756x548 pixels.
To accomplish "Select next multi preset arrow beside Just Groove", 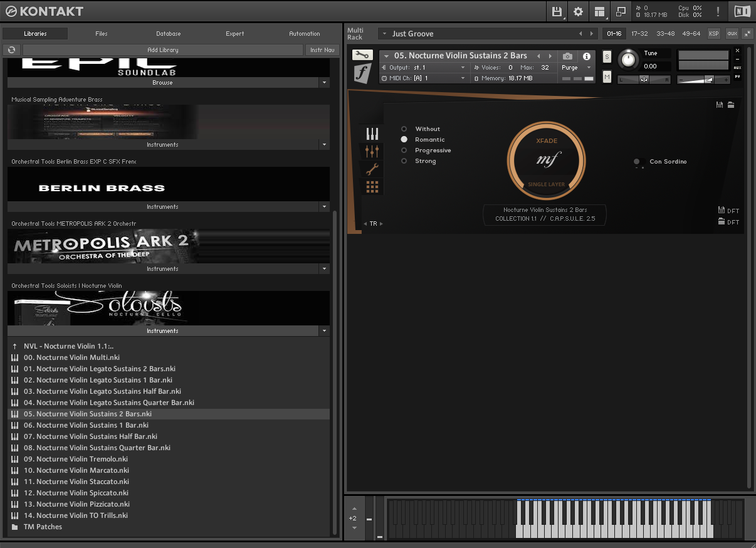I will (591, 33).
